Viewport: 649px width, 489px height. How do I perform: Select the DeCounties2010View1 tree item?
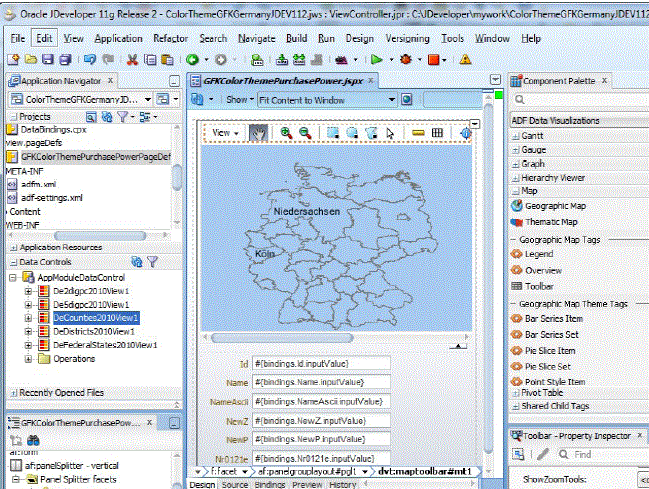tap(96, 318)
